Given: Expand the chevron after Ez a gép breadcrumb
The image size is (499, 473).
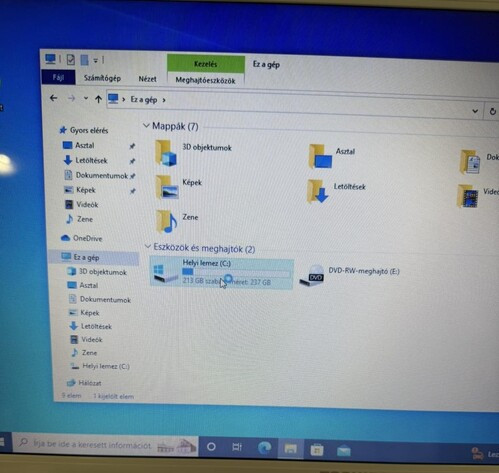Looking at the screenshot, I should [x=164, y=100].
